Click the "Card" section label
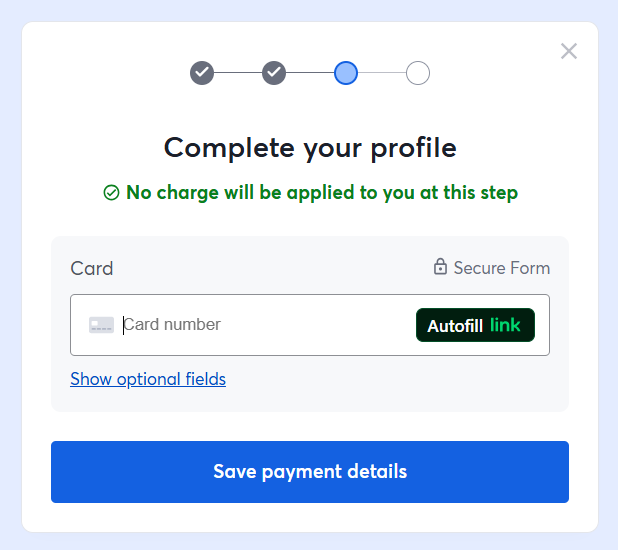Viewport: 618px width, 550px height. pyautogui.click(x=92, y=268)
